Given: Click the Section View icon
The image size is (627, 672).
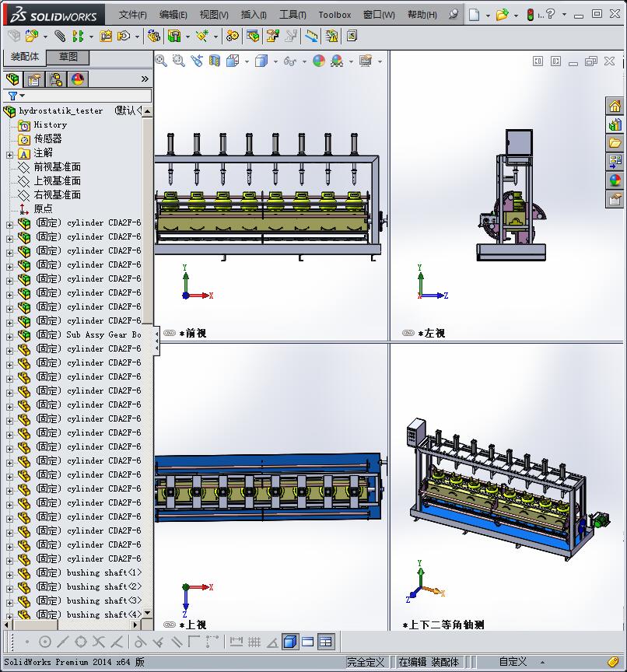Looking at the screenshot, I should tap(214, 61).
